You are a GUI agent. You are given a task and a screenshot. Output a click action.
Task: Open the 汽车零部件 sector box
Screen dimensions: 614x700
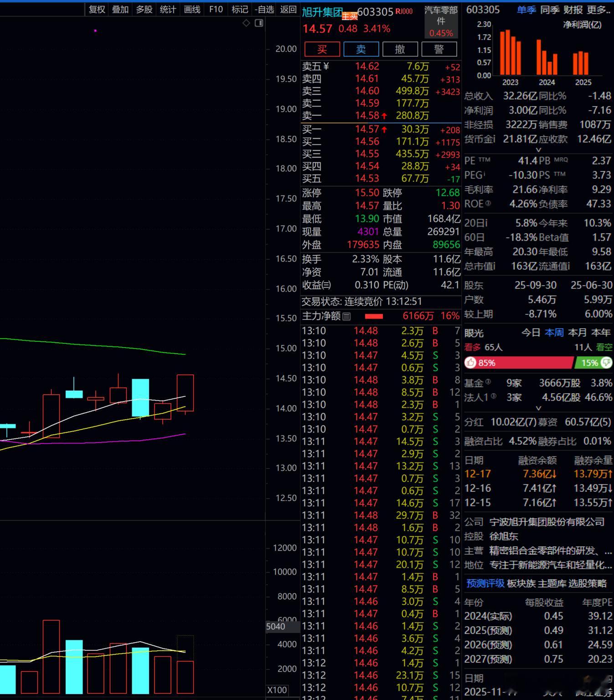tap(441, 21)
